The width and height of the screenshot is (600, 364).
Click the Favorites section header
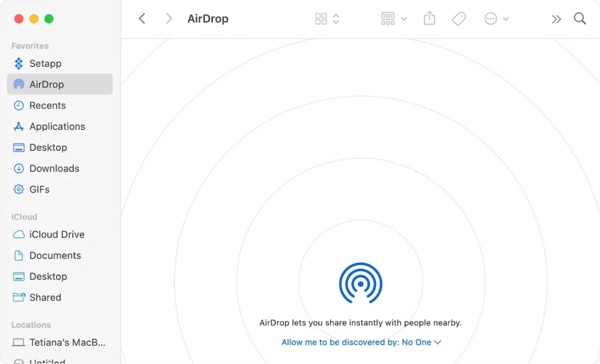pyautogui.click(x=30, y=46)
